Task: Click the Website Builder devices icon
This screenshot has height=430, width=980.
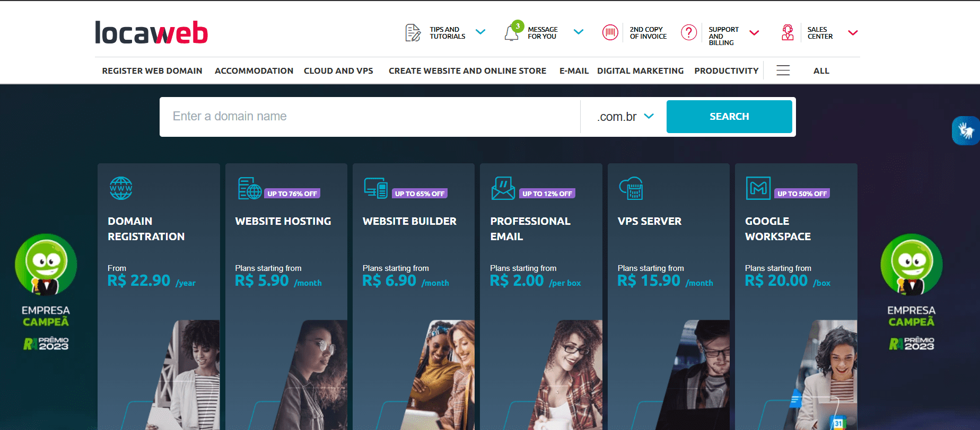Action: [376, 188]
